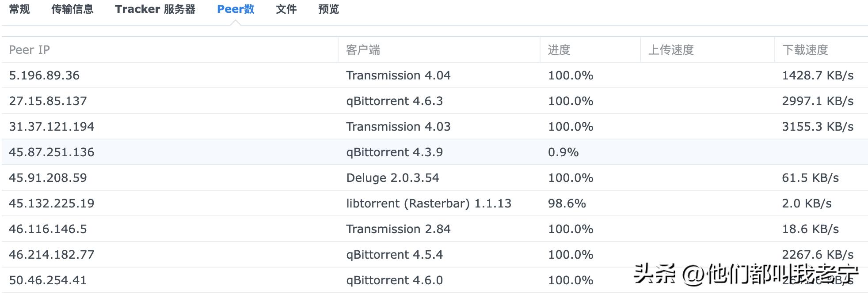This screenshot has height=294, width=868.
Task: Select the peer row 31.37.121.194
Action: pos(51,127)
